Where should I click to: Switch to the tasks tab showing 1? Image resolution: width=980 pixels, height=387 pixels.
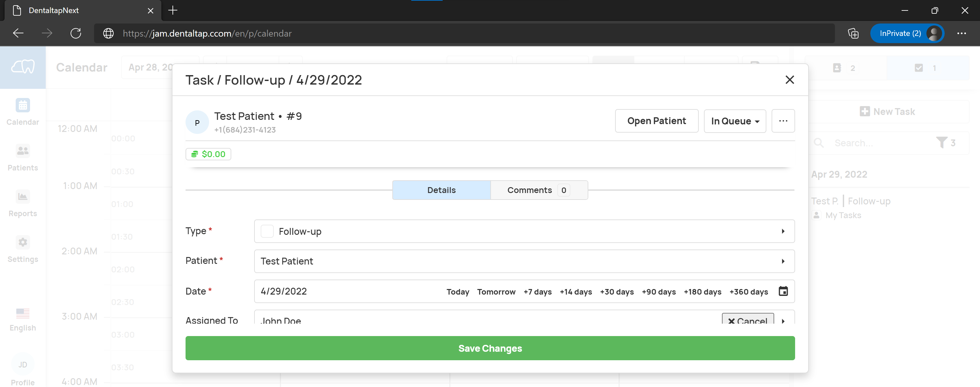point(927,68)
